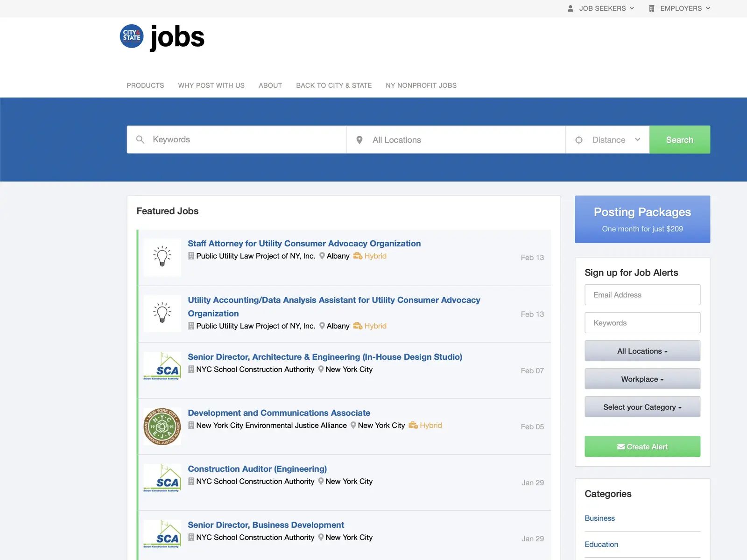747x560 pixels.
Task: Open the Posting Packages banner
Action: 642,219
